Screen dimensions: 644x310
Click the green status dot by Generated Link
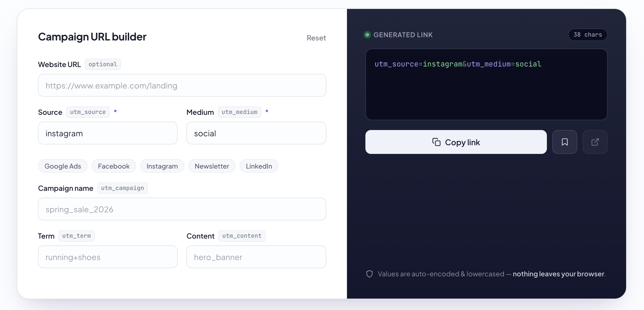point(367,35)
